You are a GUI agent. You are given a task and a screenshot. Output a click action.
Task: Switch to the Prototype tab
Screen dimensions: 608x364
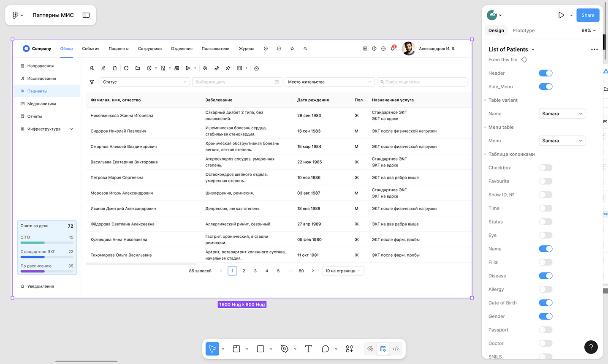[x=523, y=30]
